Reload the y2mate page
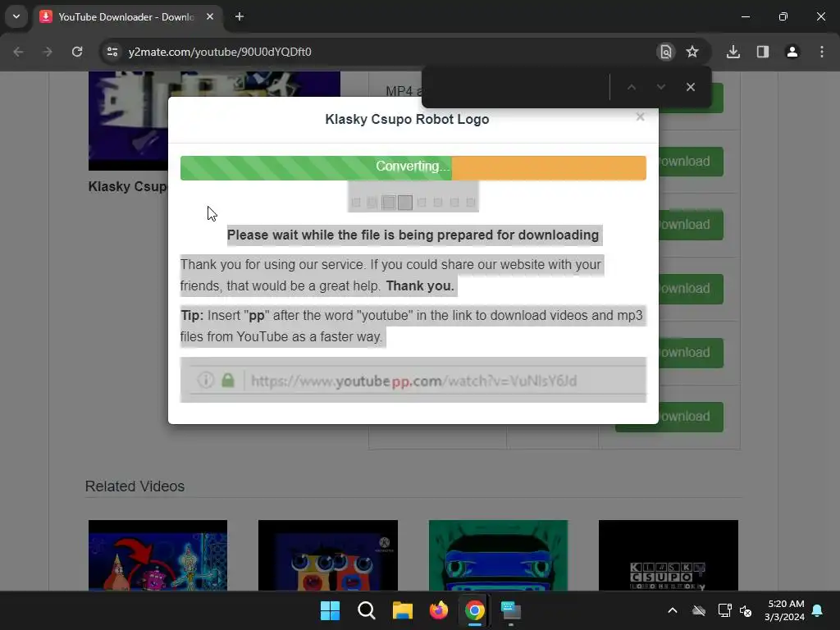Viewport: 840px width, 630px height. click(x=77, y=52)
